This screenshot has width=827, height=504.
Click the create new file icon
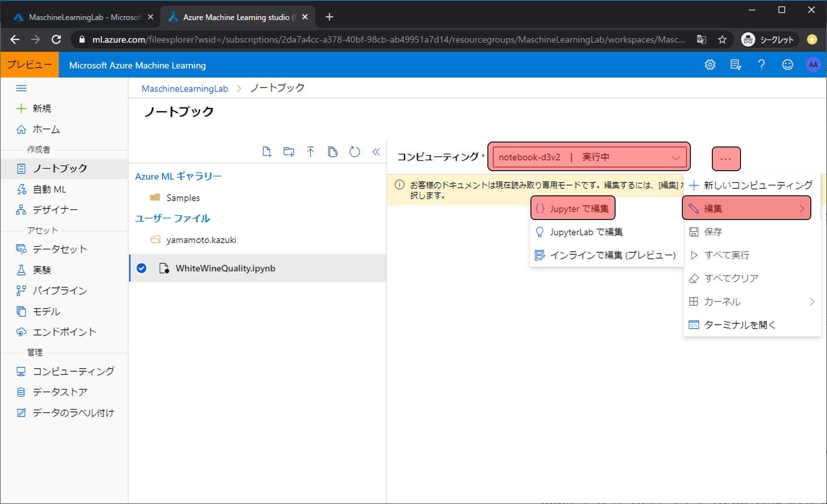pyautogui.click(x=267, y=152)
